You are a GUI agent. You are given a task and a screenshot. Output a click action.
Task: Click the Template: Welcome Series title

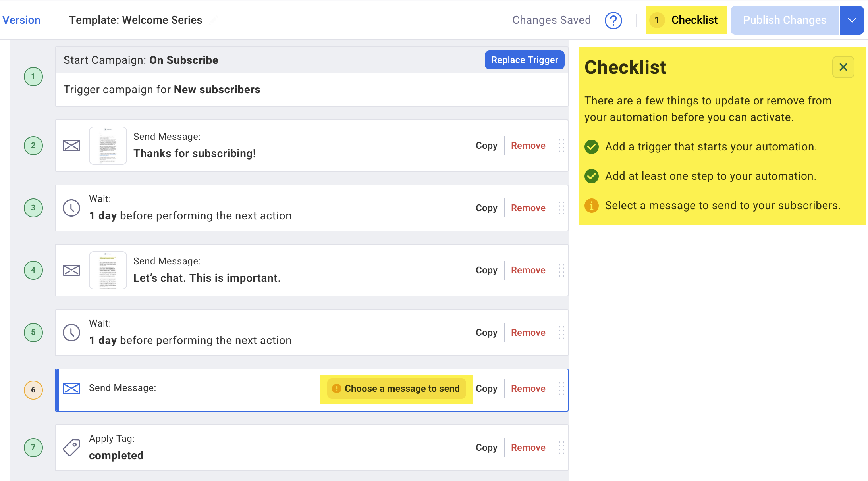click(135, 20)
